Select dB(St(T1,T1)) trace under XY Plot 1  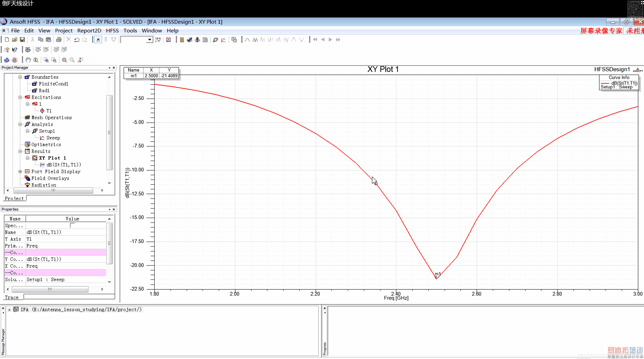click(x=63, y=165)
